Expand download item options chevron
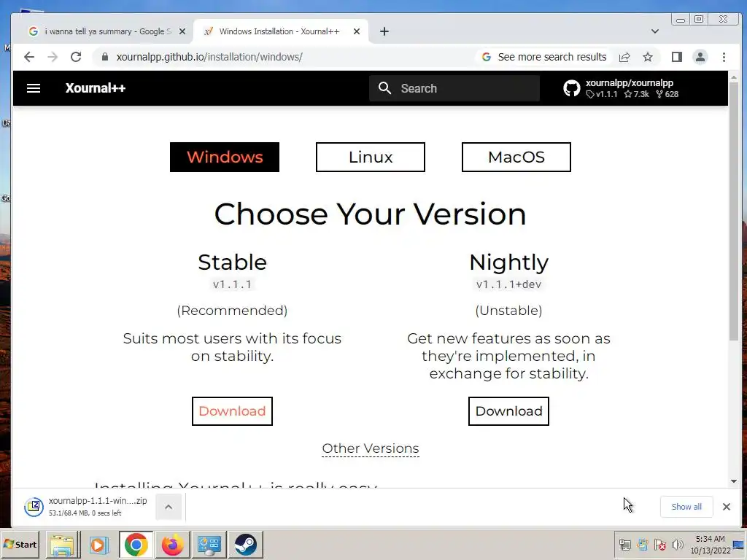 coord(169,507)
